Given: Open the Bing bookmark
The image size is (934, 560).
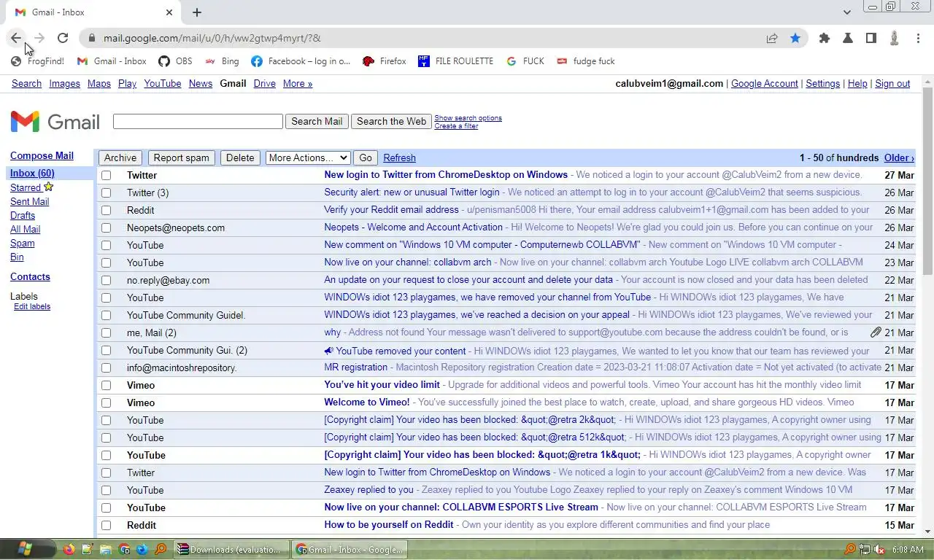Looking at the screenshot, I should coord(222,61).
